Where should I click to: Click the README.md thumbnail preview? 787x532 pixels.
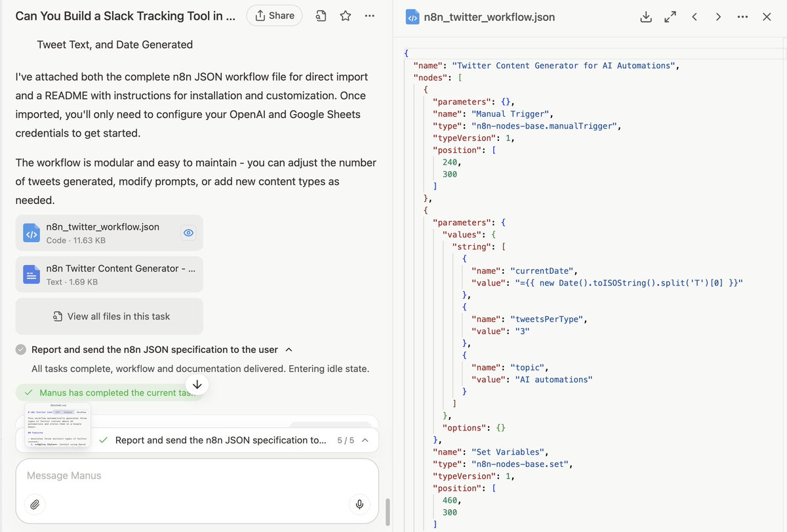(x=57, y=426)
